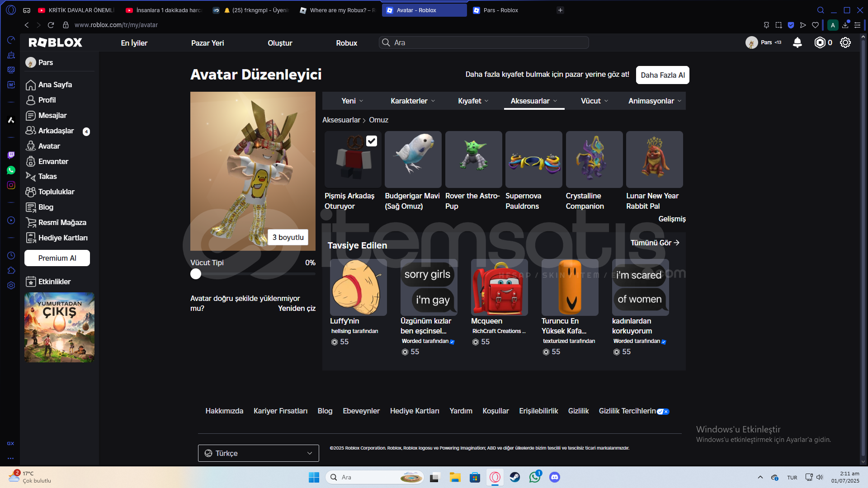Expand the Aksesuarlar dropdown

pyautogui.click(x=534, y=101)
